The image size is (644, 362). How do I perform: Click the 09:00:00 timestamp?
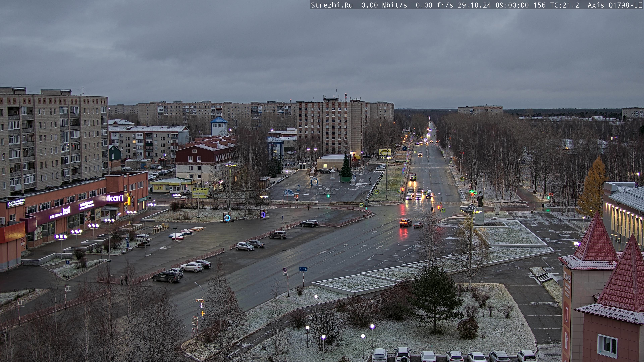[x=512, y=5]
